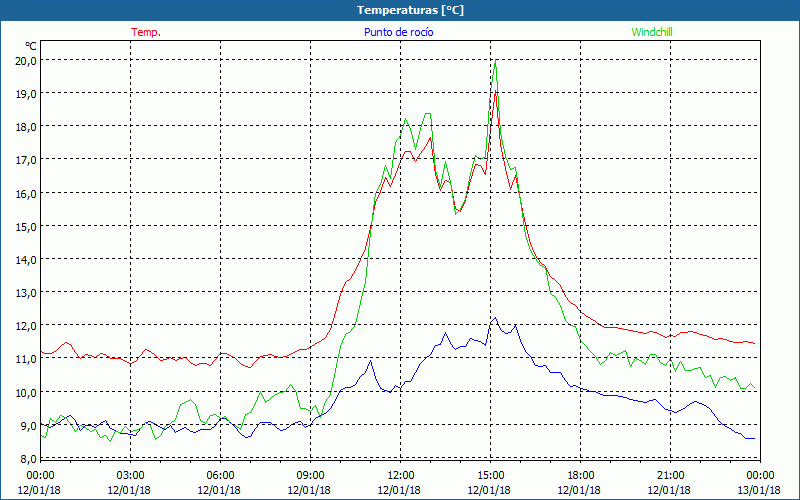Click the "12/01/18" date under 09:00
The width and height of the screenshot is (800, 500).
310,490
